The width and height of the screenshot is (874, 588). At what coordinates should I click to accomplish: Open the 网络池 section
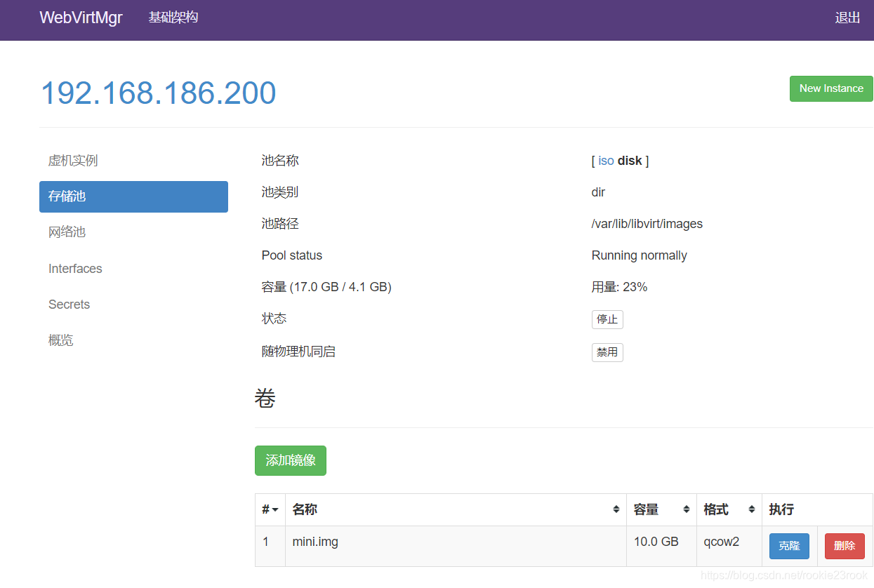67,232
